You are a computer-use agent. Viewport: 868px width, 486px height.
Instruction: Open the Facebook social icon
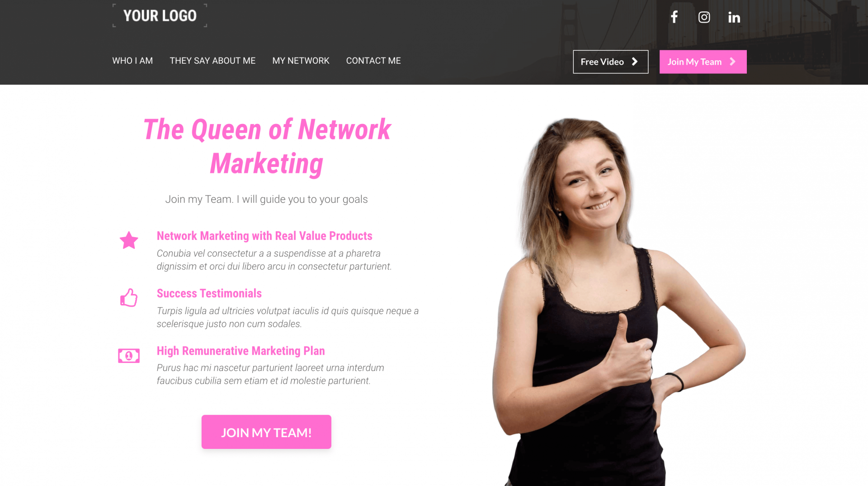pyautogui.click(x=674, y=17)
